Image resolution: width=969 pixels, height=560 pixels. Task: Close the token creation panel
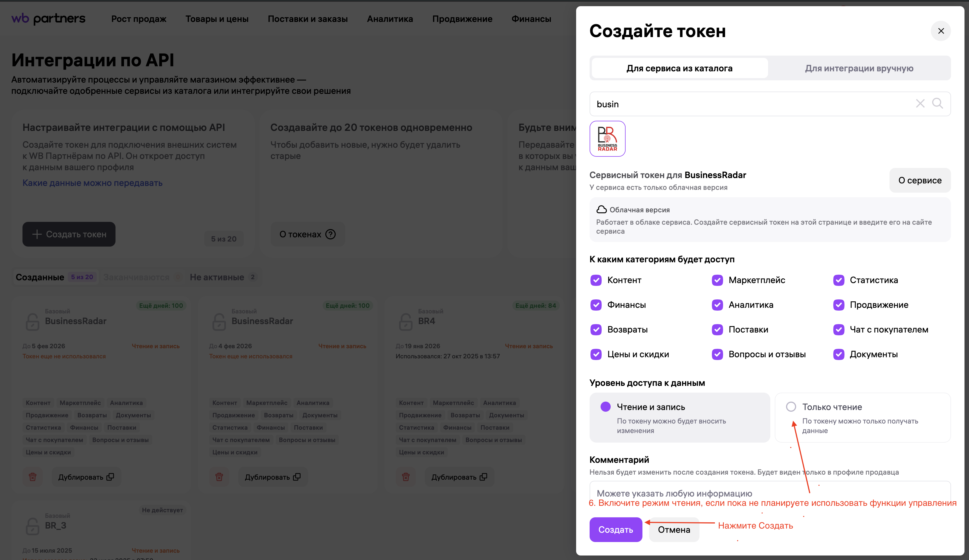pos(941,31)
